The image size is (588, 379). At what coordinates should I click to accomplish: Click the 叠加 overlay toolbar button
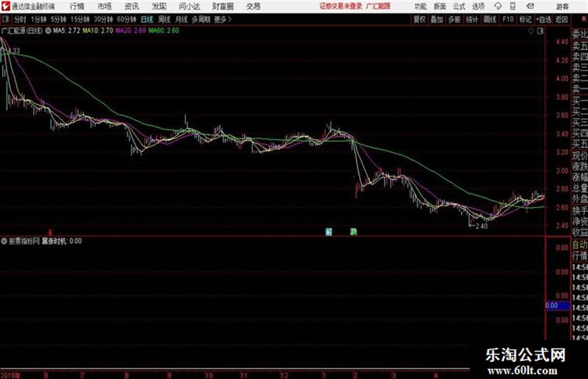click(437, 19)
